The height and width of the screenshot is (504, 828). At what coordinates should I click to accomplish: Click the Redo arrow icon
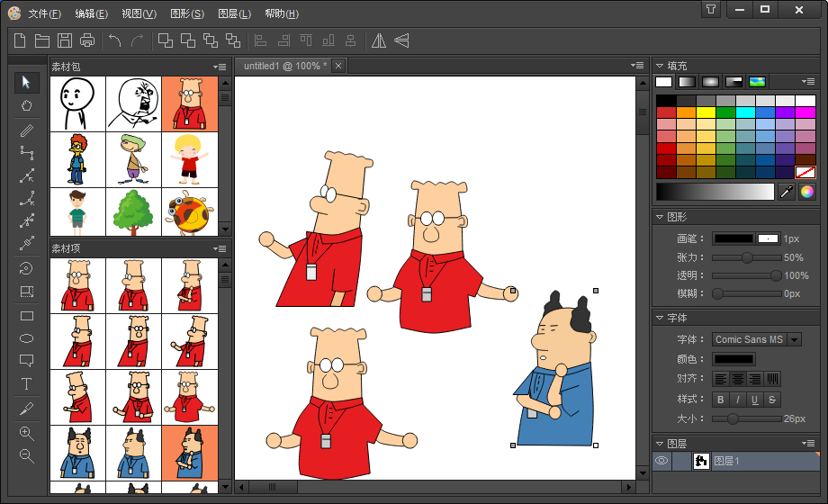(x=137, y=40)
